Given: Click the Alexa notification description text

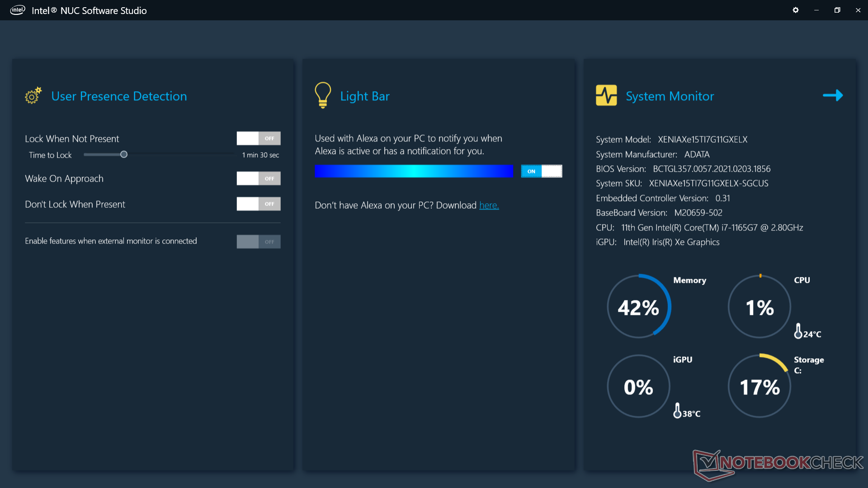Looking at the screenshot, I should point(409,145).
